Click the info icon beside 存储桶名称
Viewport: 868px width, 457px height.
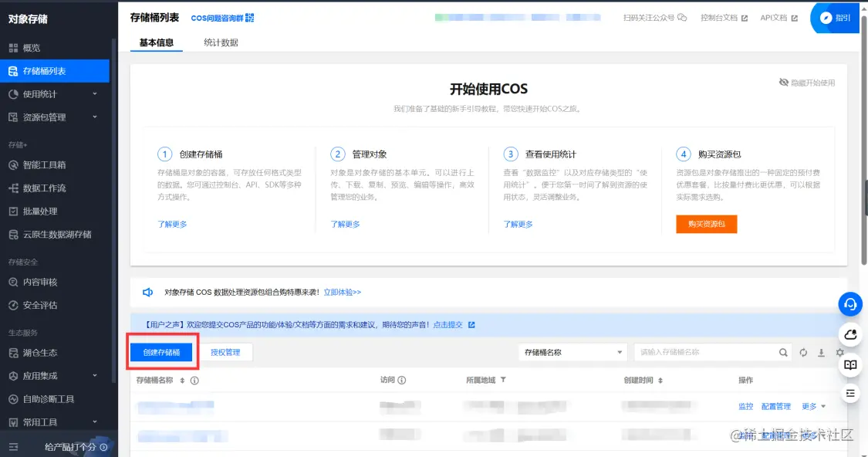194,381
